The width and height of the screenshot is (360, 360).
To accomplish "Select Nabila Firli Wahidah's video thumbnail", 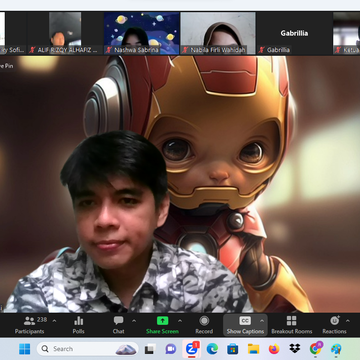I will pyautogui.click(x=218, y=33).
